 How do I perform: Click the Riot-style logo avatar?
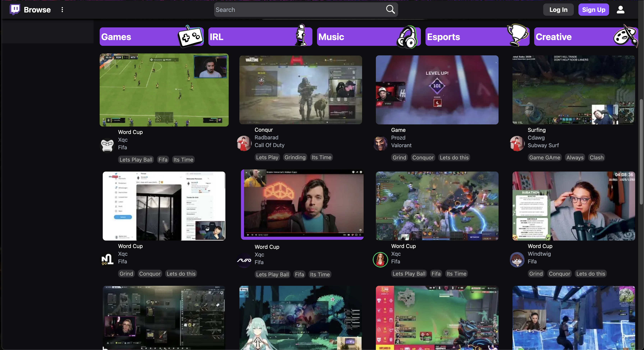tap(244, 260)
